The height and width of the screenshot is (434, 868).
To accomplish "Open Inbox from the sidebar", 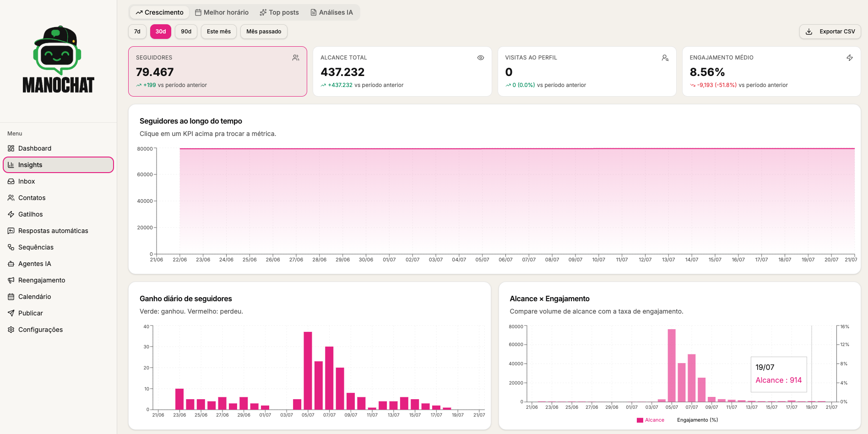I will coord(58,181).
